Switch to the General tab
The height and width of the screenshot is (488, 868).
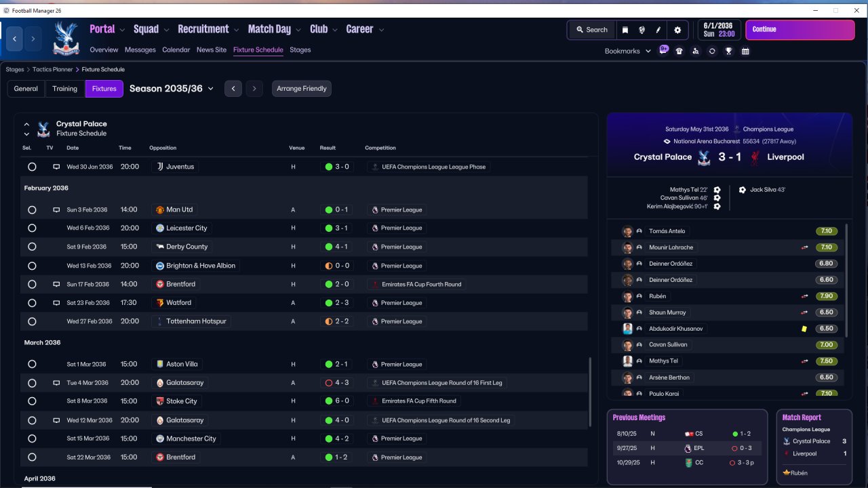26,89
